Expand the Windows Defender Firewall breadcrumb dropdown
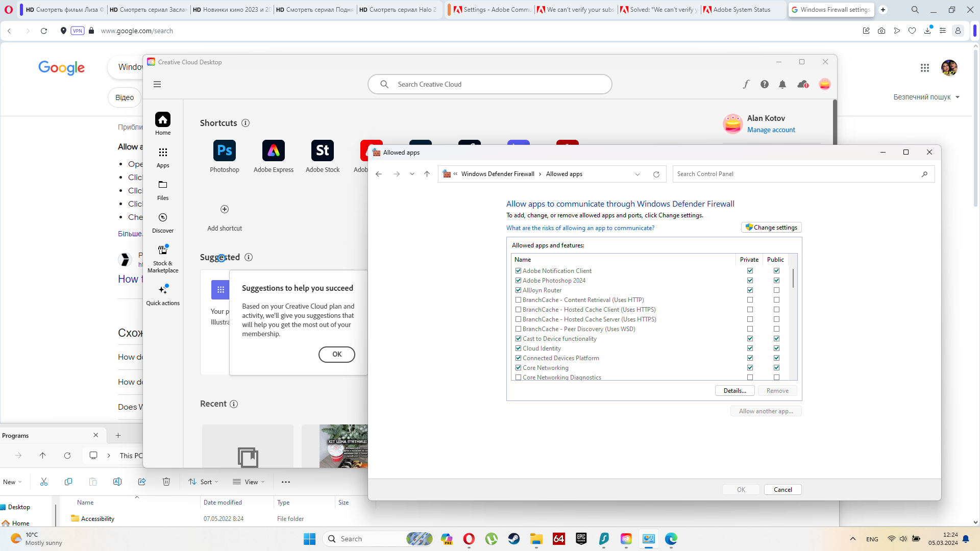This screenshot has height=551, width=980. click(539, 173)
